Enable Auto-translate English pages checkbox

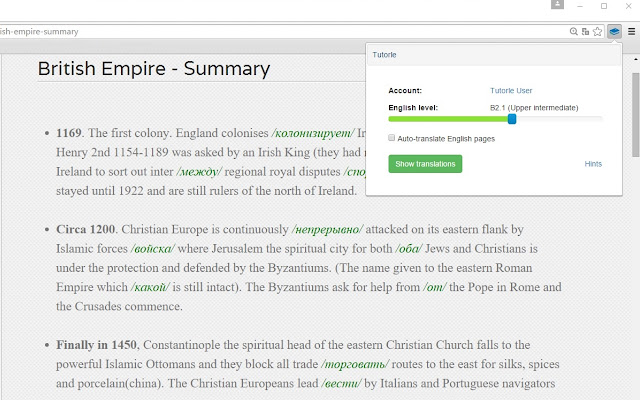click(x=391, y=138)
